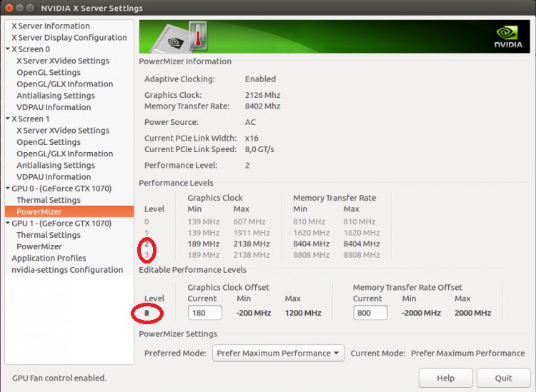Click level 2 max graphics clock 2138 MHz

[252, 243]
